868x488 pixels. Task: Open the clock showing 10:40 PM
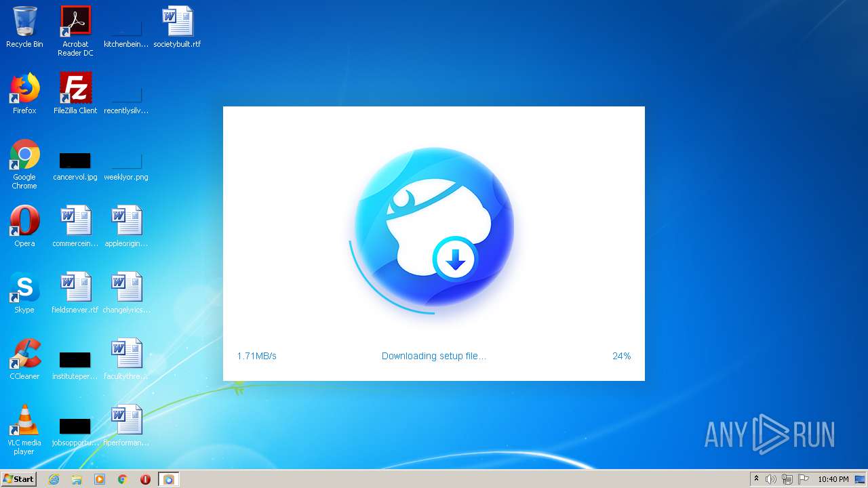(833, 479)
